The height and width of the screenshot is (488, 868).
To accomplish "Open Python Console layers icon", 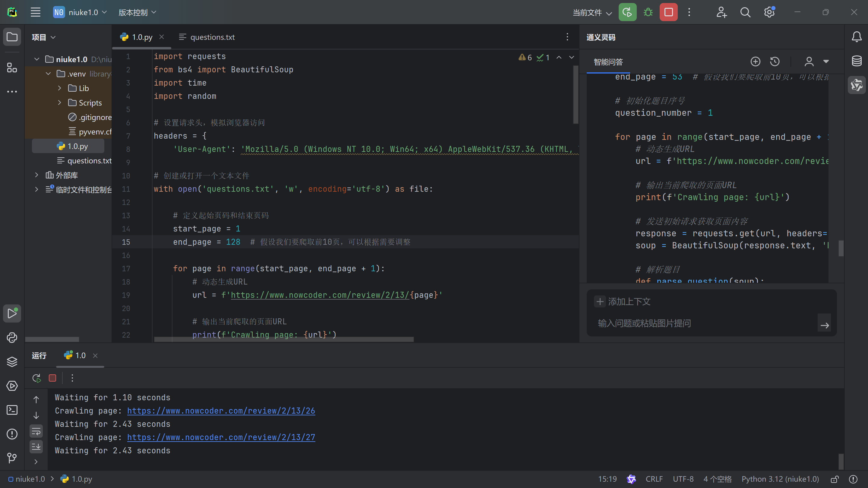I will click(x=12, y=362).
